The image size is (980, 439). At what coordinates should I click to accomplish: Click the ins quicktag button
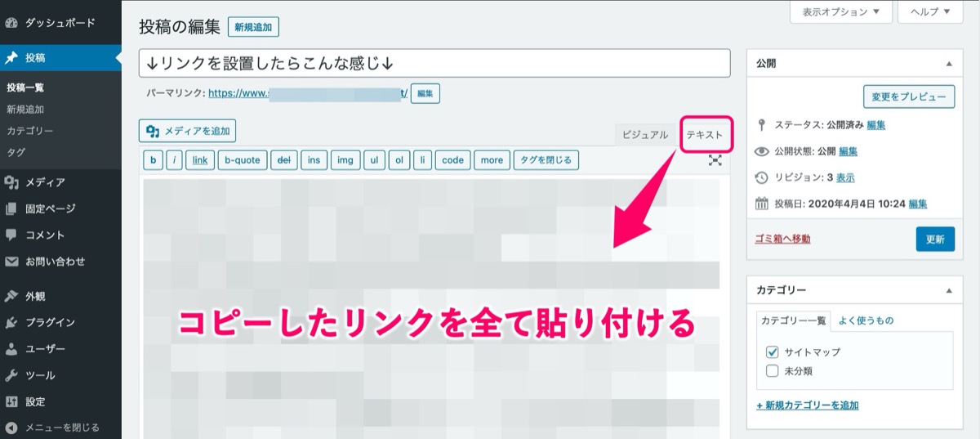click(x=314, y=160)
